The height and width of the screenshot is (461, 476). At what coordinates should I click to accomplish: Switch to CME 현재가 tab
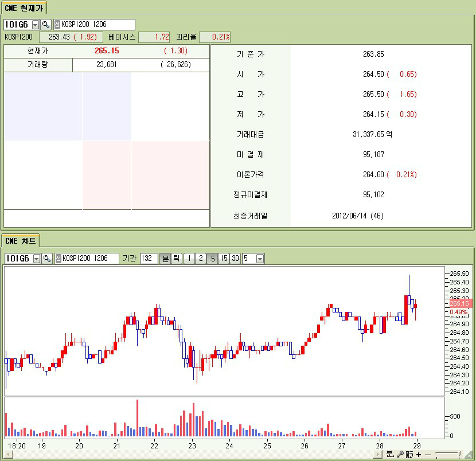[24, 7]
